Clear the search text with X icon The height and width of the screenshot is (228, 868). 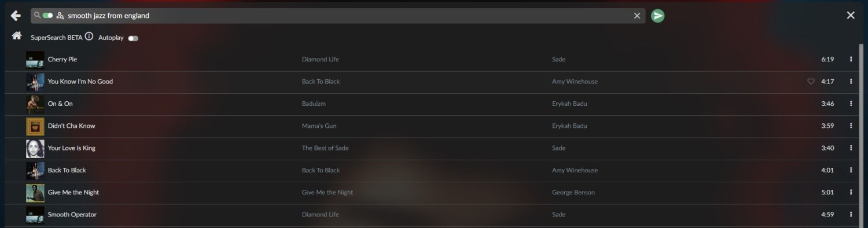pos(637,16)
